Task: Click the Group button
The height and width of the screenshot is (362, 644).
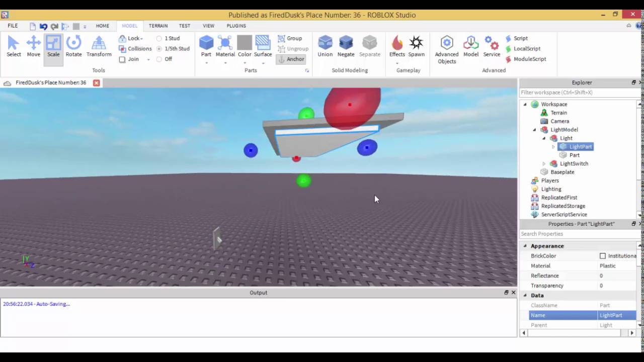Action: (x=290, y=38)
